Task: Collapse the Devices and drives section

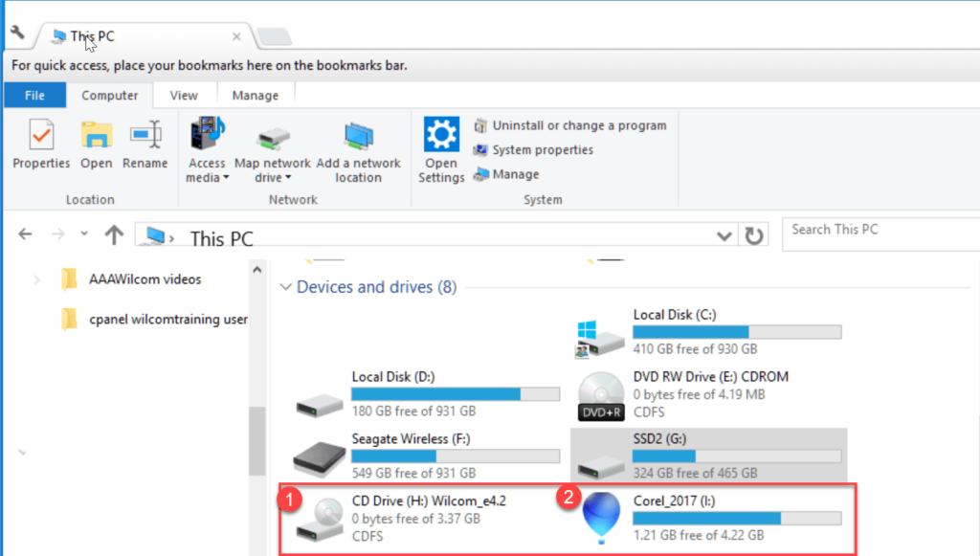Action: (x=285, y=287)
